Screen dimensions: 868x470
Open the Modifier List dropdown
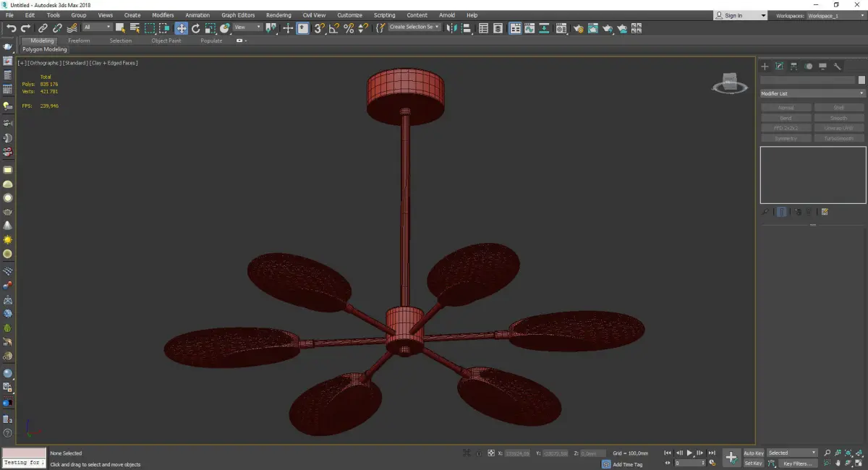[812, 93]
